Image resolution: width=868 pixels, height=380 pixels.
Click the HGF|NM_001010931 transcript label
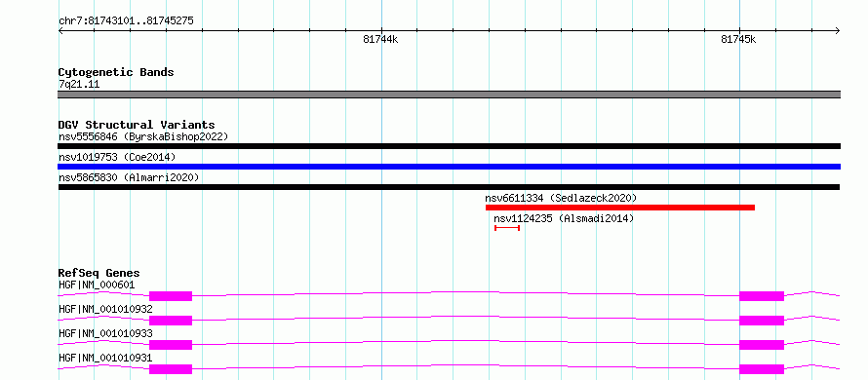pyautogui.click(x=105, y=358)
